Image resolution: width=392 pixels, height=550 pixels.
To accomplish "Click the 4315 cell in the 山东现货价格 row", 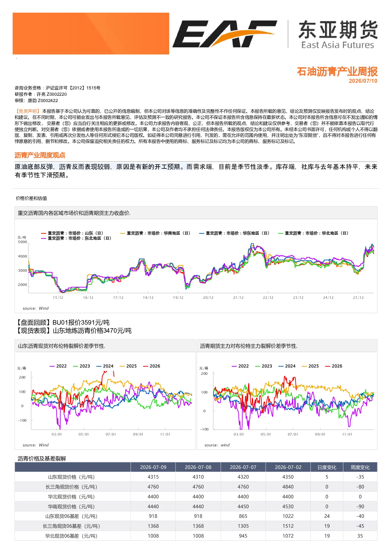I will point(153,477).
